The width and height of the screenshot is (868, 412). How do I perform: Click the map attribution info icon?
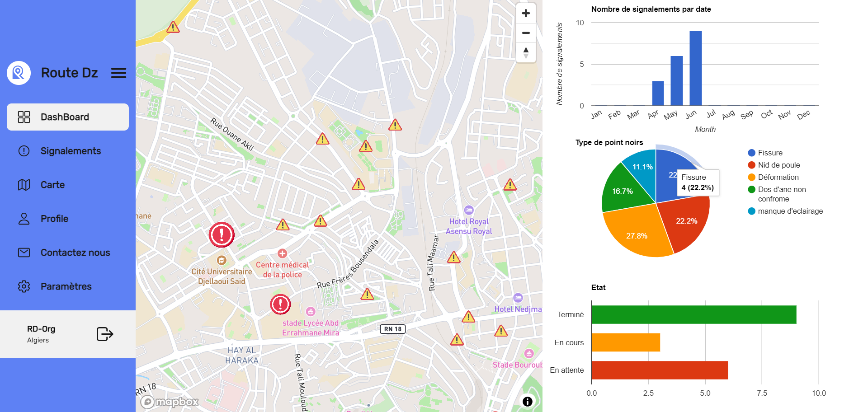point(527,401)
